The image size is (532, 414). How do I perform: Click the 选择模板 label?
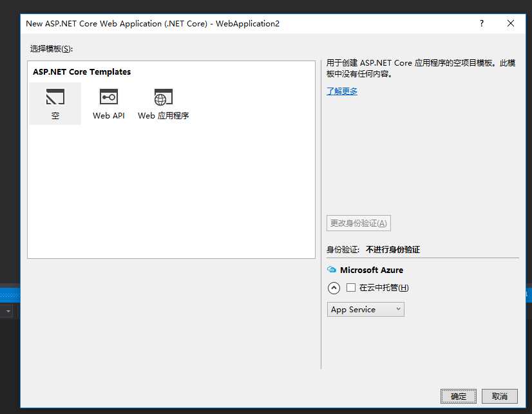52,49
